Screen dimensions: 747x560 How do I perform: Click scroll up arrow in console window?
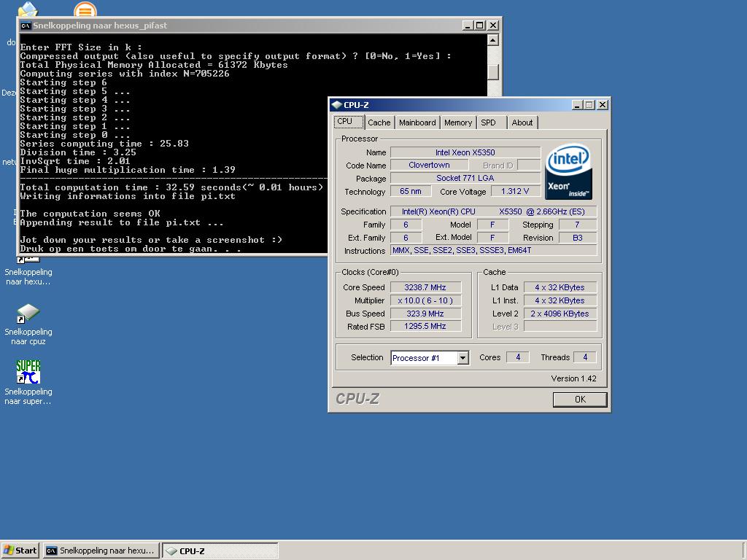pyautogui.click(x=493, y=40)
